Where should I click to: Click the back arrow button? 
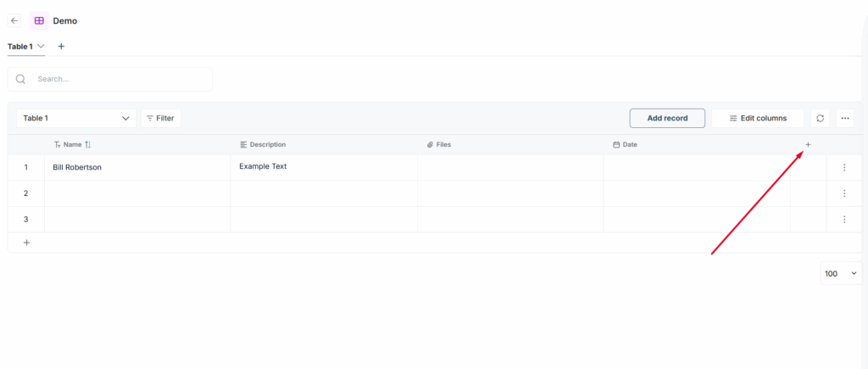(14, 20)
